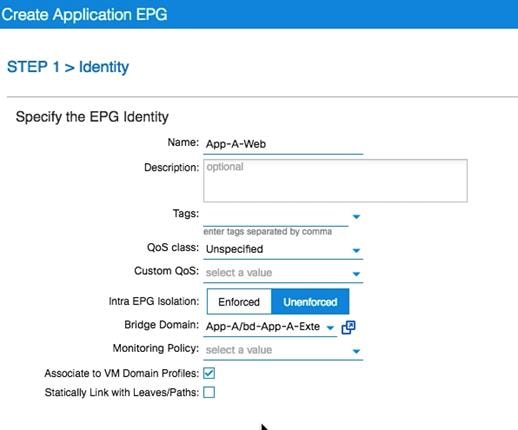This screenshot has width=518, height=430.
Task: Click the Create Application EPG title
Action: coord(84,15)
